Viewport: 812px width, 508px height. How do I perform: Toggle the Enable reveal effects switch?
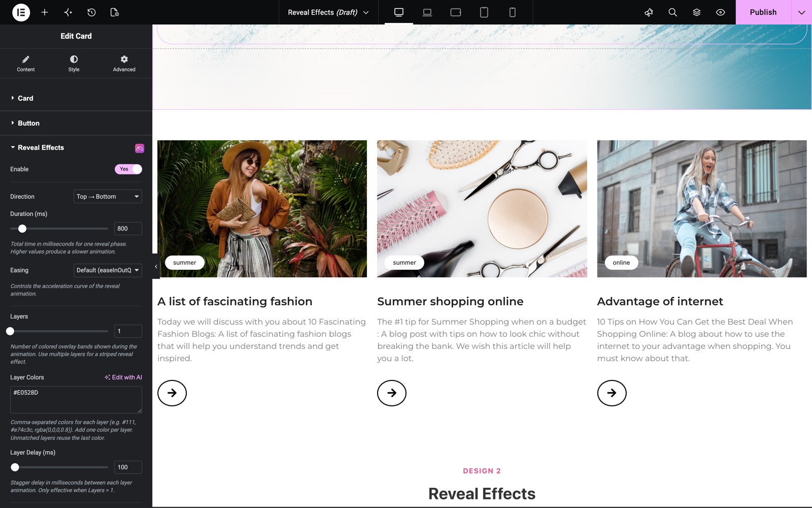click(x=128, y=169)
